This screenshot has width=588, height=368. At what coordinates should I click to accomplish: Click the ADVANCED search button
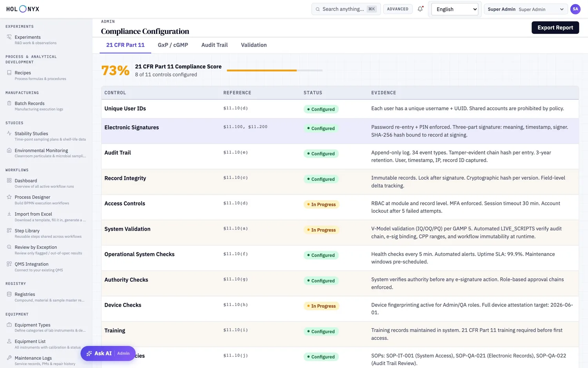(x=397, y=9)
